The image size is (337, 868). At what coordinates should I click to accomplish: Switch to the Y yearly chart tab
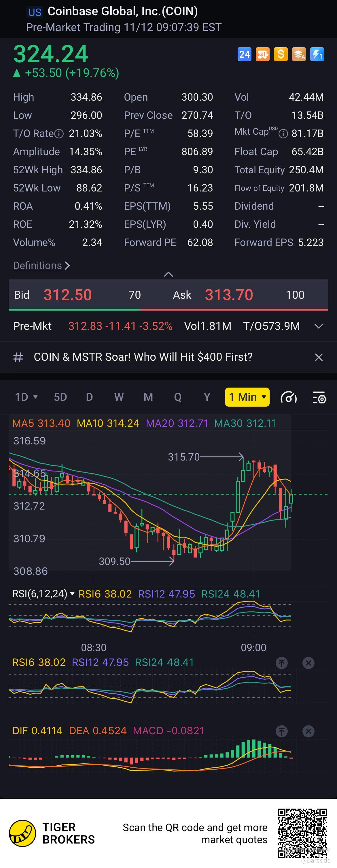[x=207, y=397]
